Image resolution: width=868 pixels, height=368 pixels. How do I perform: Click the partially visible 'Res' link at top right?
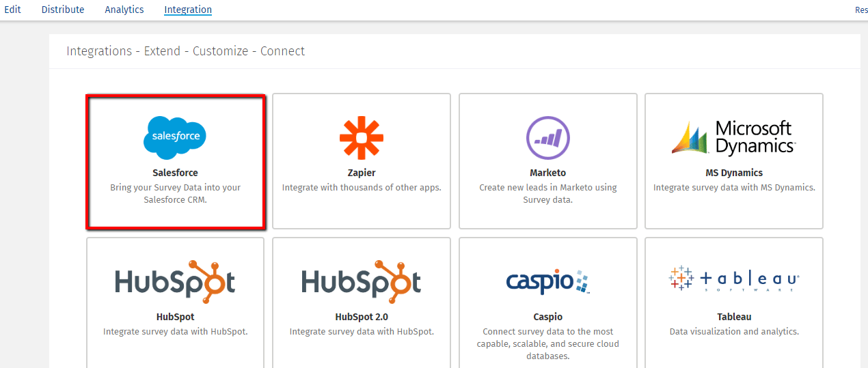point(861,10)
